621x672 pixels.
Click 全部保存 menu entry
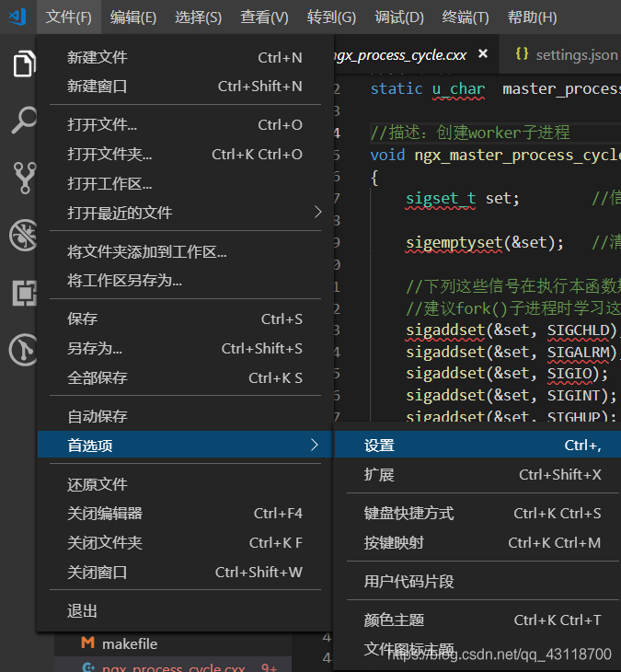[185, 378]
